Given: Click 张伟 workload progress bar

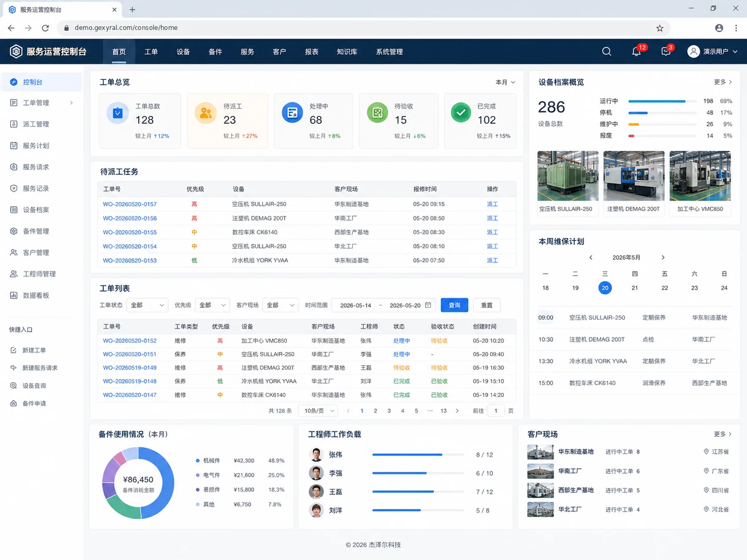Looking at the screenshot, I should click(x=418, y=455).
